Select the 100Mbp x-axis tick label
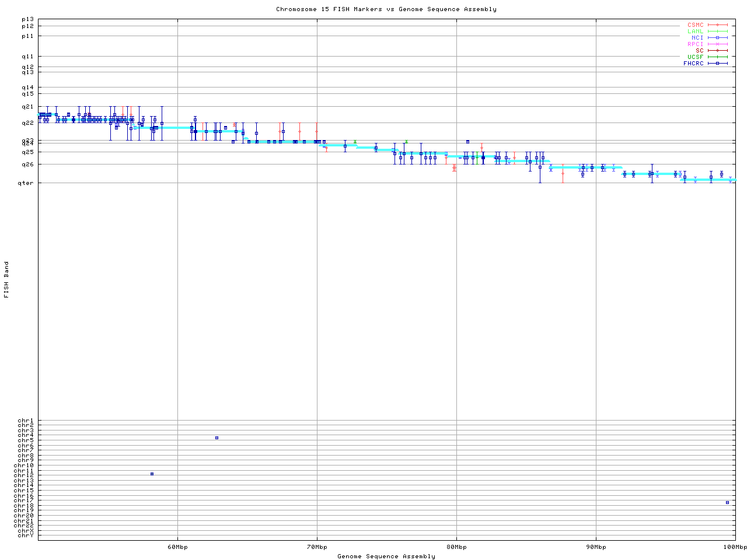Viewport: 747px width, 560px height. tap(735, 547)
